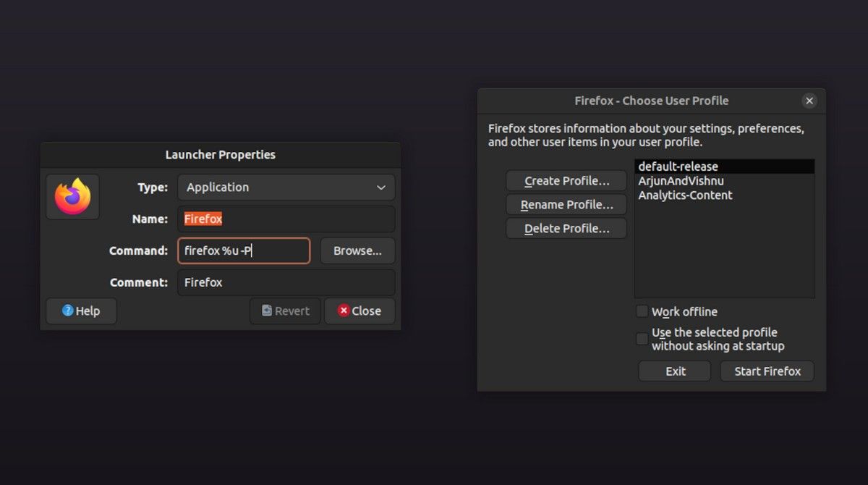This screenshot has width=868, height=485.
Task: Click Delete Profile button
Action: pos(566,229)
